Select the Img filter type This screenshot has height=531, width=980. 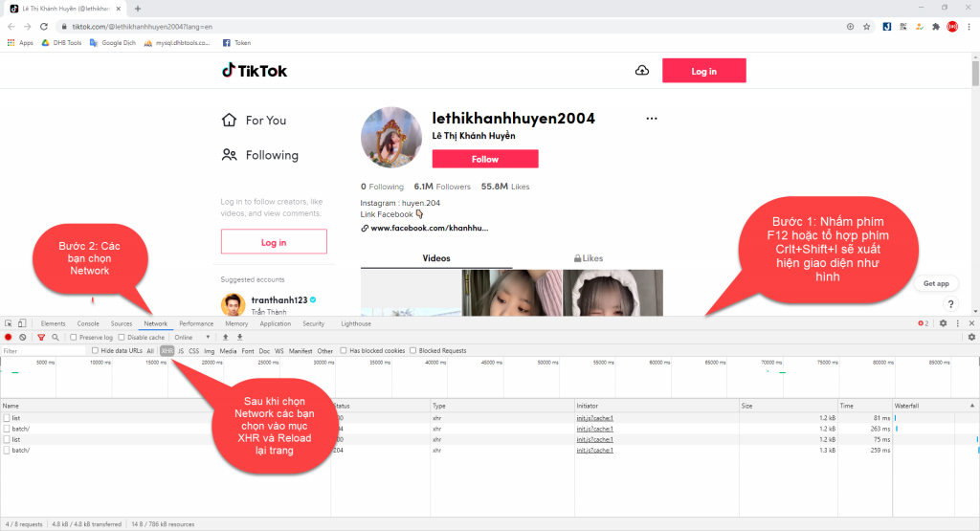click(x=210, y=351)
